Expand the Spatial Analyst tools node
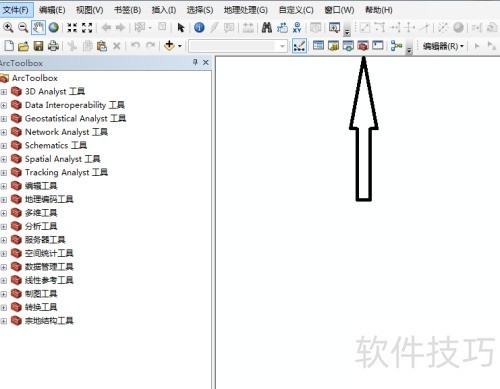Screen dimensions: 500x389 click(4, 159)
